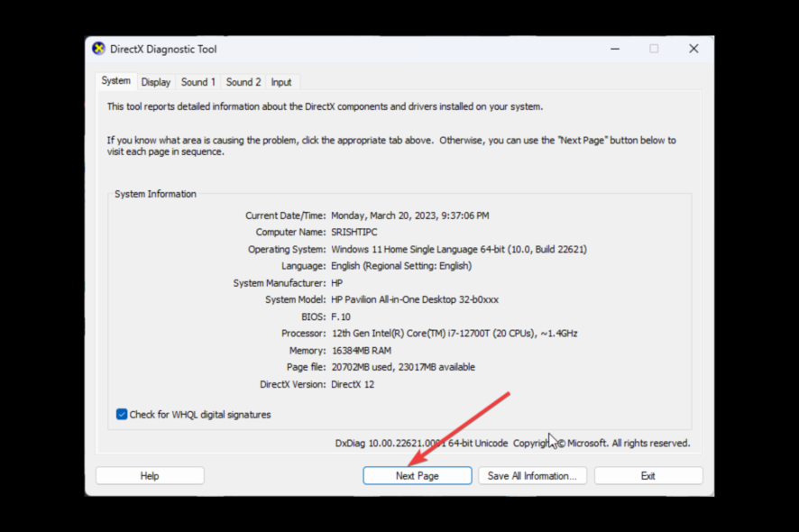The height and width of the screenshot is (532, 799).
Task: Click the HP Pavilion All-in-One Desktop model value
Action: pos(415,299)
